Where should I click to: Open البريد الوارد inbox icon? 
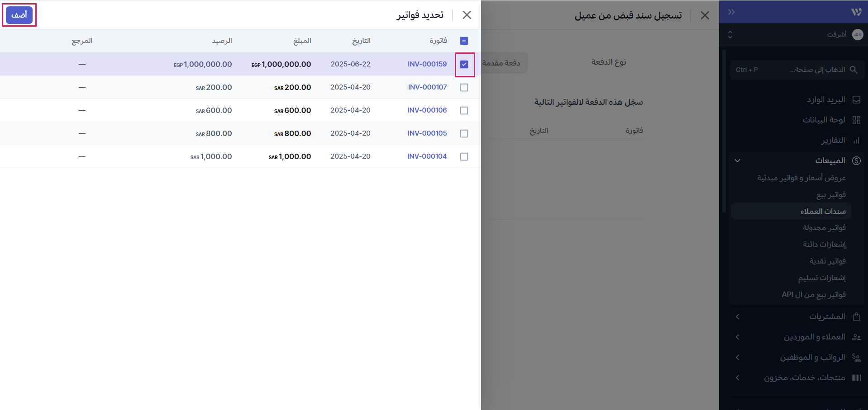(856, 99)
